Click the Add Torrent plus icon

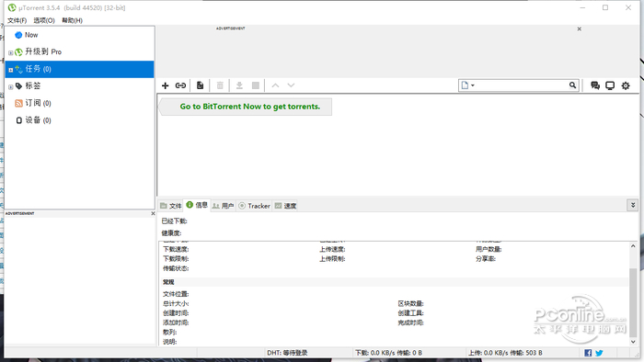[x=165, y=85]
